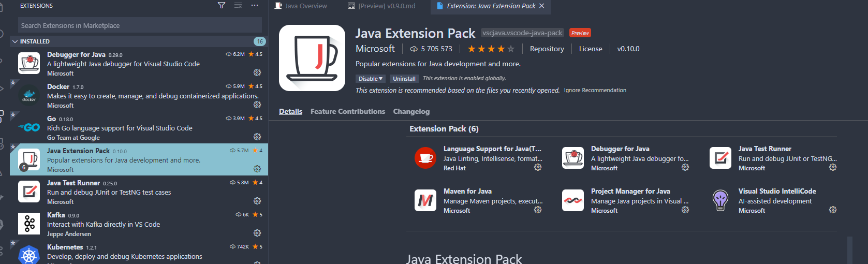Select Java Test Runner in installed list
868x264 pixels.
(139, 192)
